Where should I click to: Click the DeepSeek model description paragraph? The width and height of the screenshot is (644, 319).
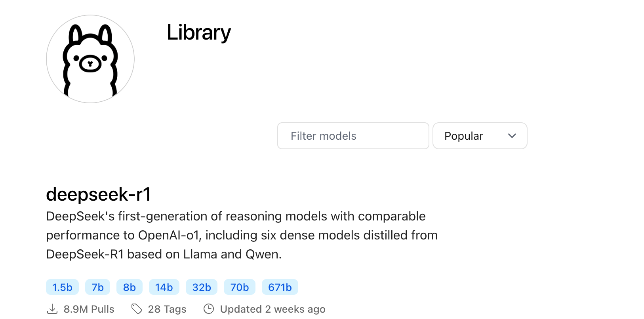click(242, 235)
